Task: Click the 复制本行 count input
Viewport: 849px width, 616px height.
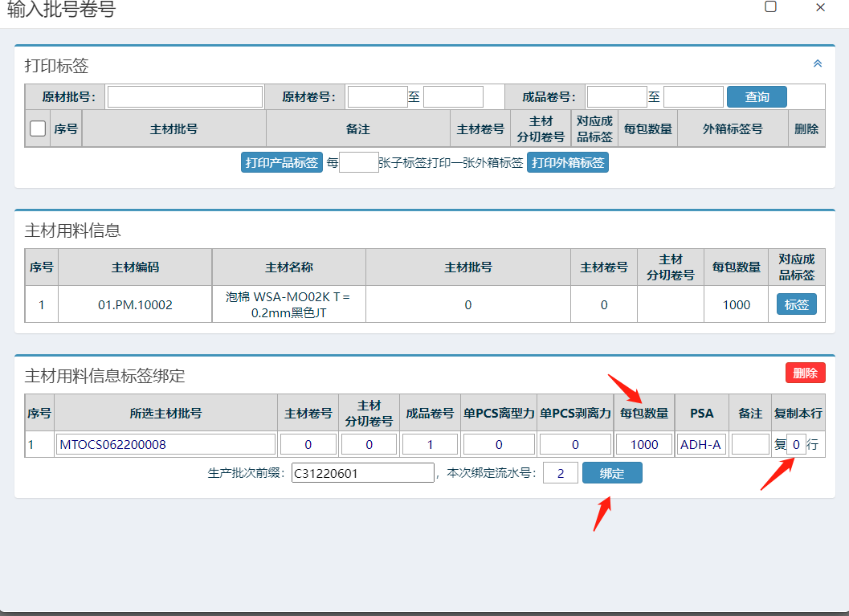Action: click(796, 444)
